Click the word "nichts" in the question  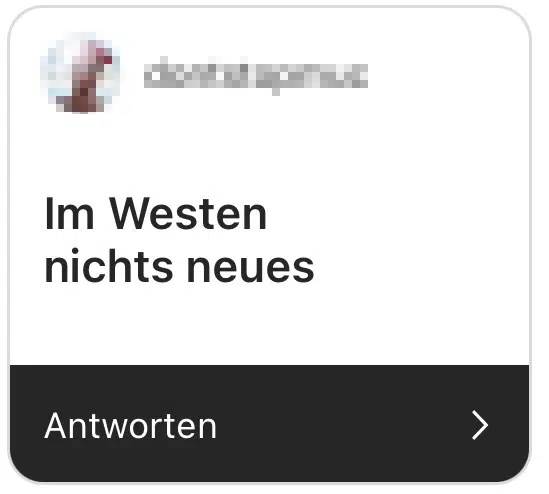pyautogui.click(x=109, y=265)
